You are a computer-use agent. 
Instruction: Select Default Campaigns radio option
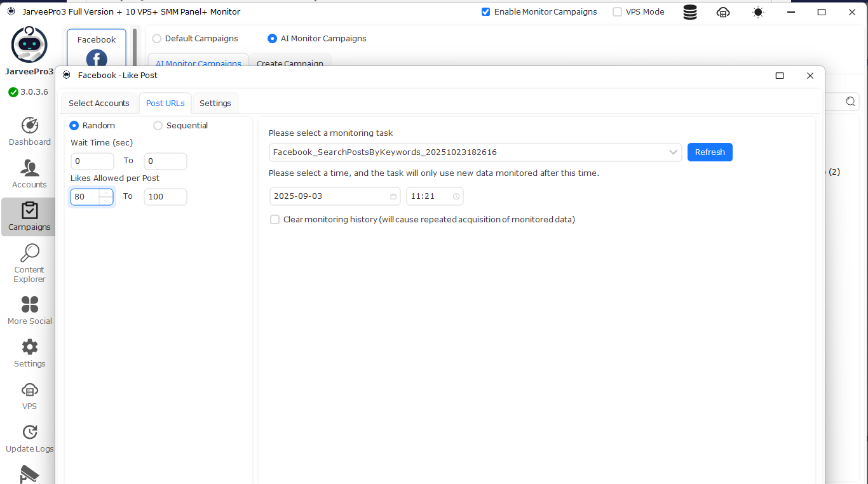coord(157,39)
